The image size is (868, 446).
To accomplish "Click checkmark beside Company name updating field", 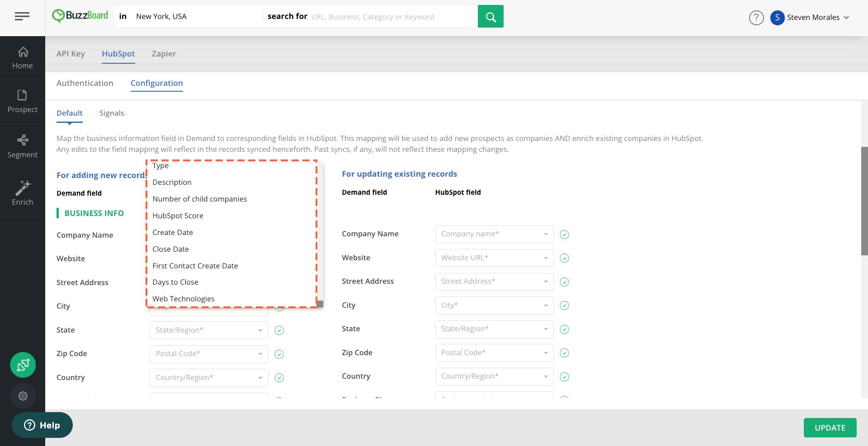I will tap(564, 235).
